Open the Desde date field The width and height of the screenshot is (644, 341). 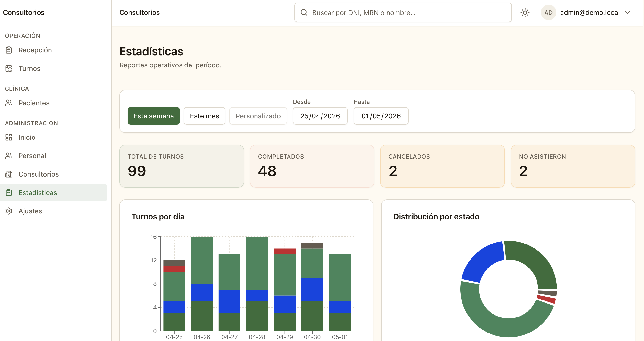point(320,116)
